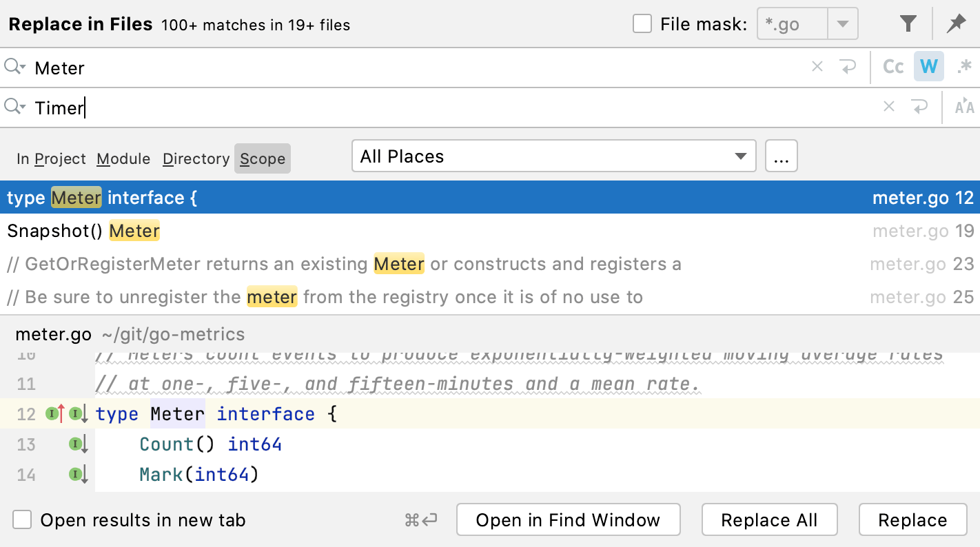Image resolution: width=980 pixels, height=547 pixels.
Task: Clear the Timer replacement field
Action: [889, 107]
